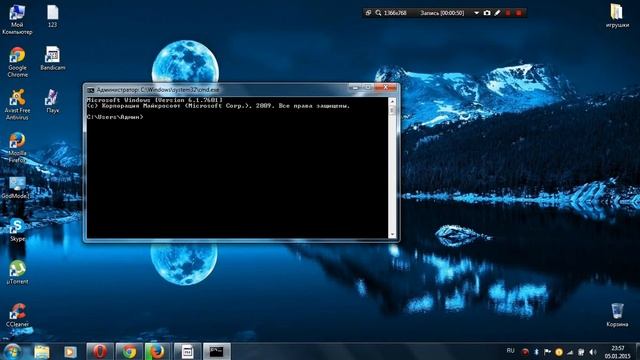Expand the Bandicam recording dropdown arrow
The image size is (640, 360).
point(476,13)
